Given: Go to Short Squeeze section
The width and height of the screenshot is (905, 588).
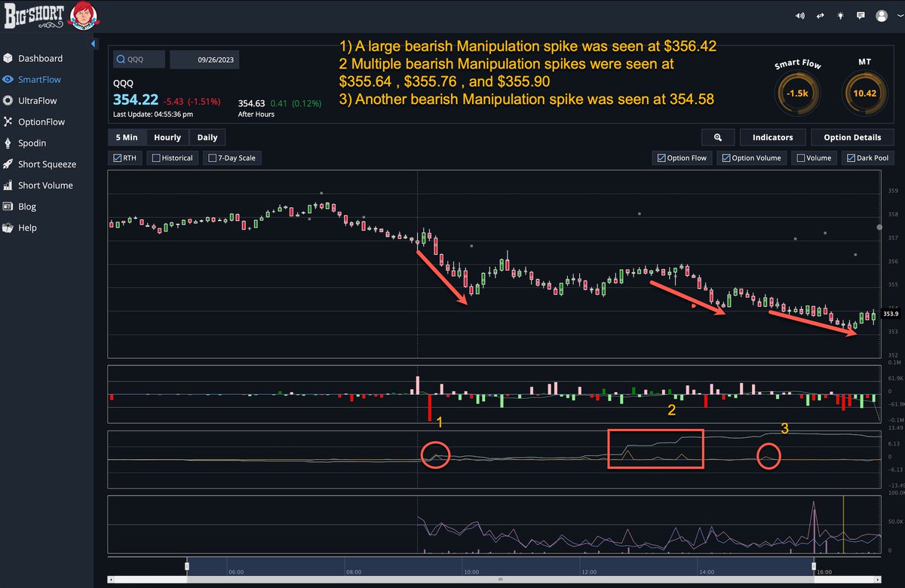Looking at the screenshot, I should pyautogui.click(x=48, y=164).
